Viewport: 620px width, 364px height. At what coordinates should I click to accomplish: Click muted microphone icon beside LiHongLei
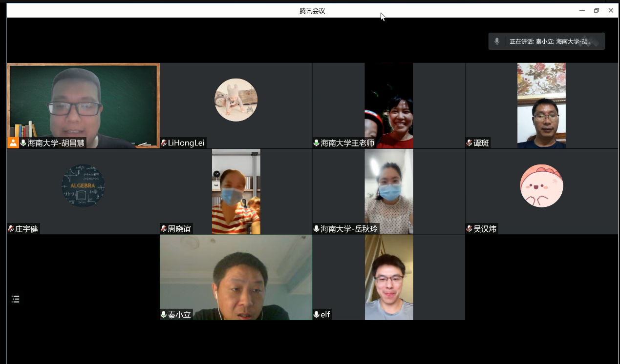[164, 143]
